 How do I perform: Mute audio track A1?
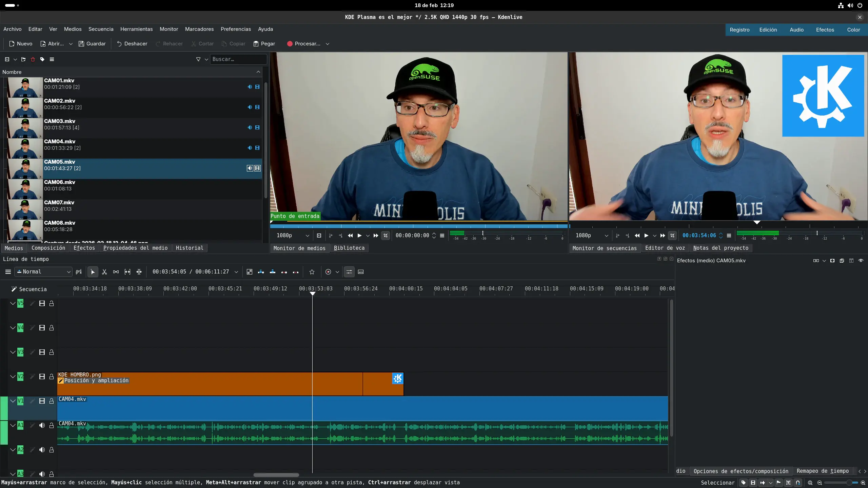tap(42, 425)
